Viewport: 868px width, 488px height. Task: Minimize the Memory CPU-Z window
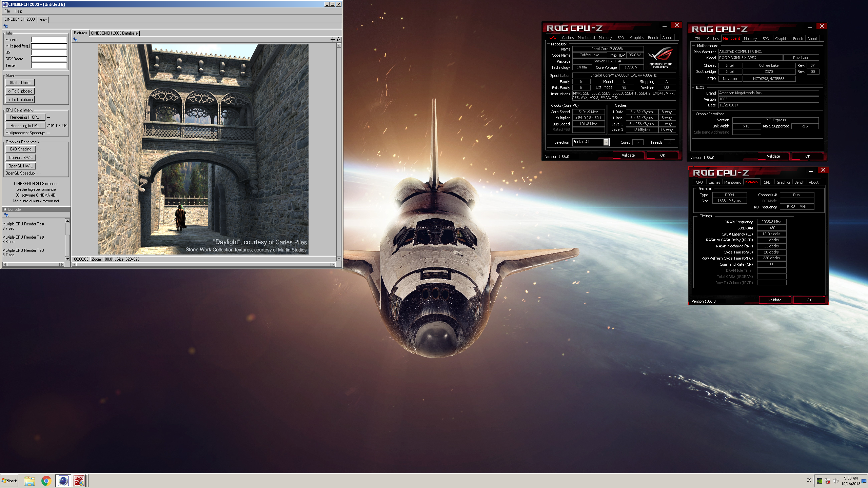[x=811, y=170]
